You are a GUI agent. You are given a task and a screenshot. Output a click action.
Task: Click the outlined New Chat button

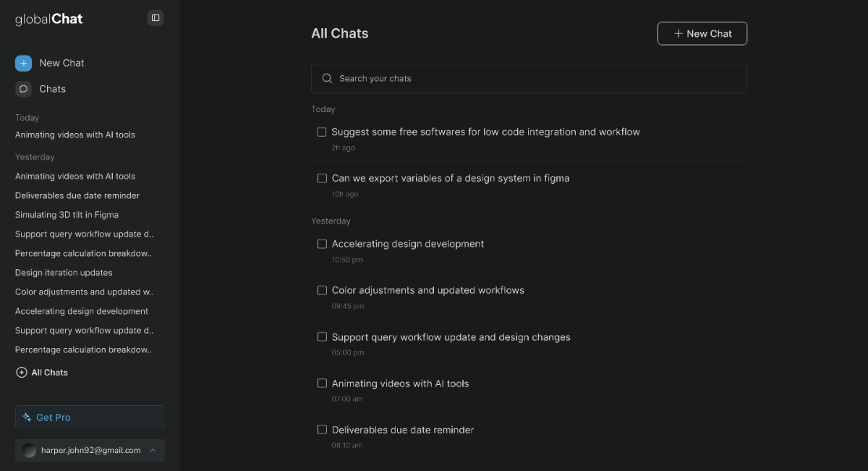[x=702, y=33]
